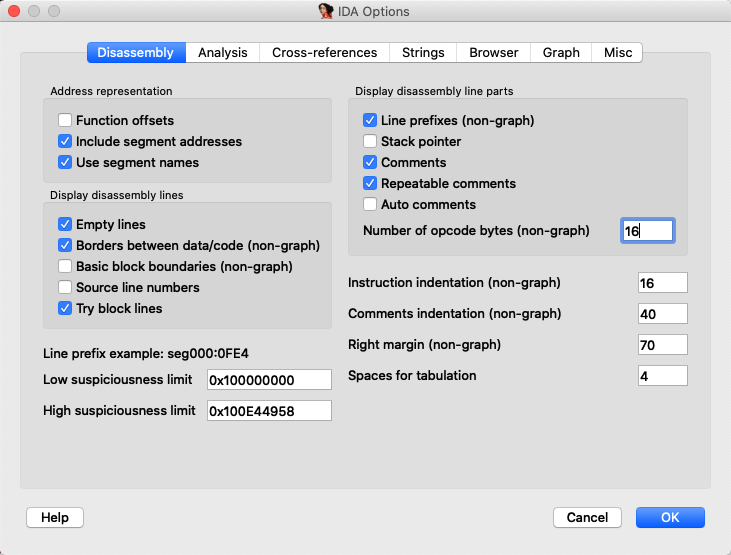Screen dimensions: 731x555
Task: Uncheck Include segment addresses
Action: (x=65, y=141)
